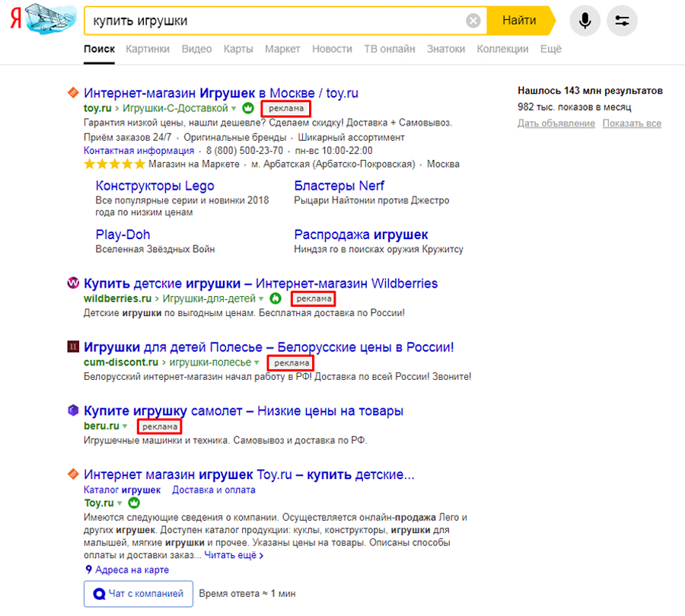
Task: Click the Wildberries favicon
Action: (73, 282)
